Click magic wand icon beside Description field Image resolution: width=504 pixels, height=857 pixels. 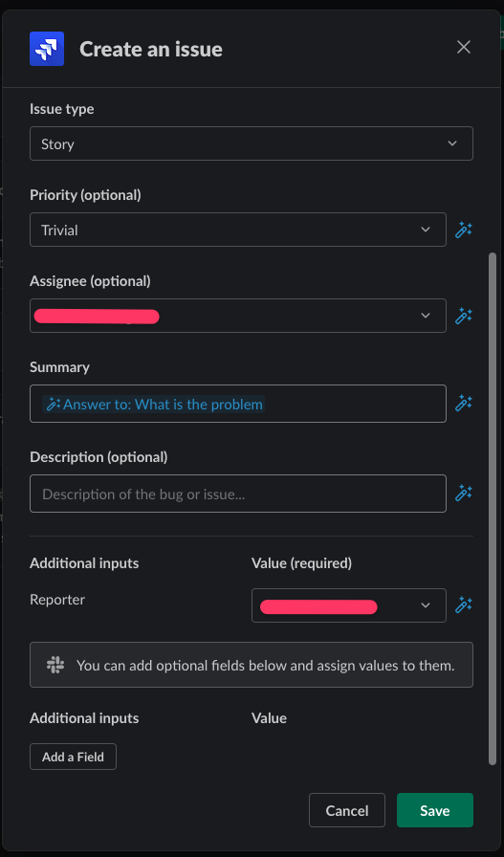tap(464, 493)
